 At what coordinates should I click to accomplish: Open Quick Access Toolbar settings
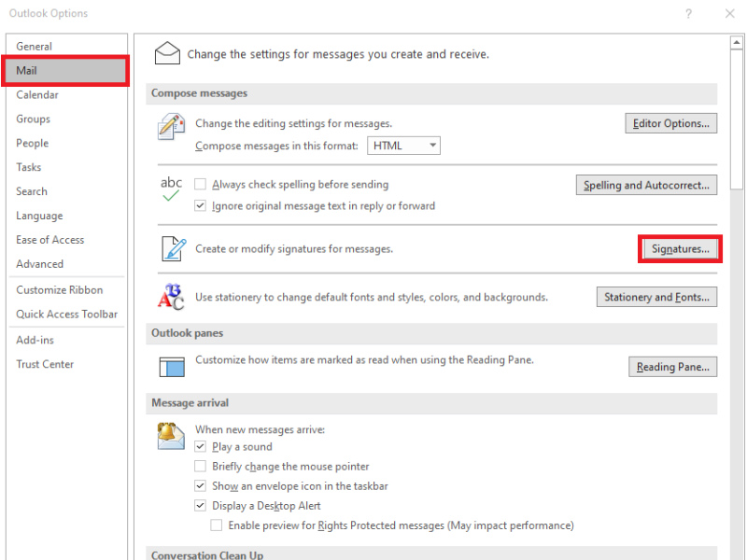(x=66, y=315)
